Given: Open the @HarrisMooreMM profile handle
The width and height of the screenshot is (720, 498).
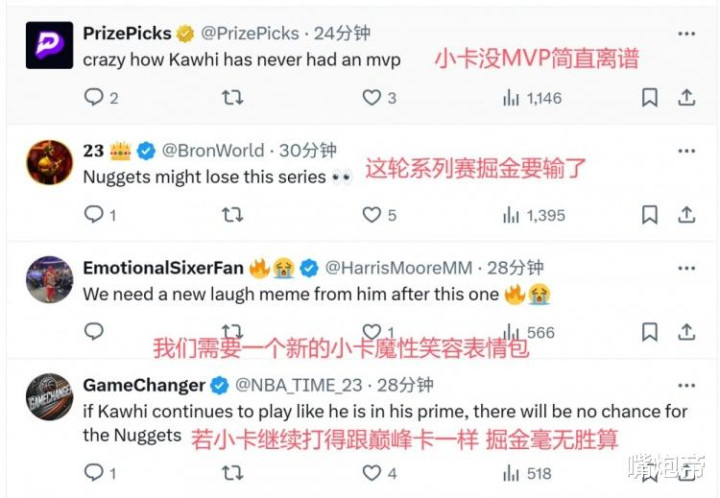Looking at the screenshot, I should tap(399, 268).
